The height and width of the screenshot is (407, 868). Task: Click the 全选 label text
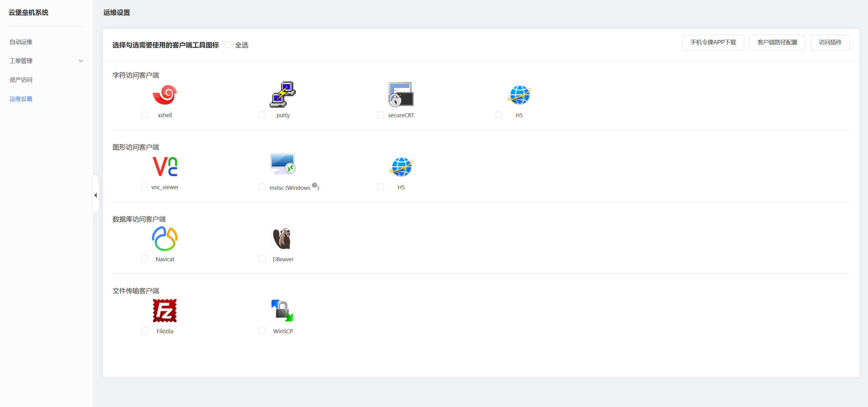click(241, 45)
